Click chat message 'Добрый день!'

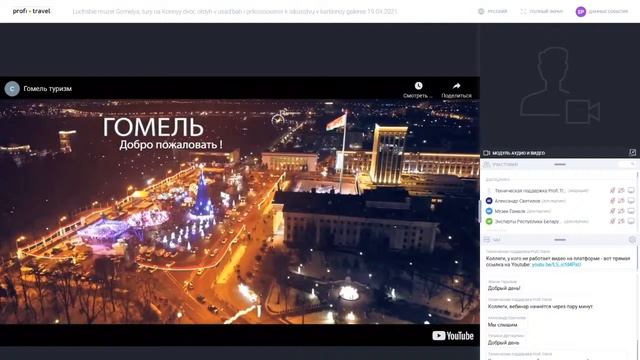[x=504, y=288]
